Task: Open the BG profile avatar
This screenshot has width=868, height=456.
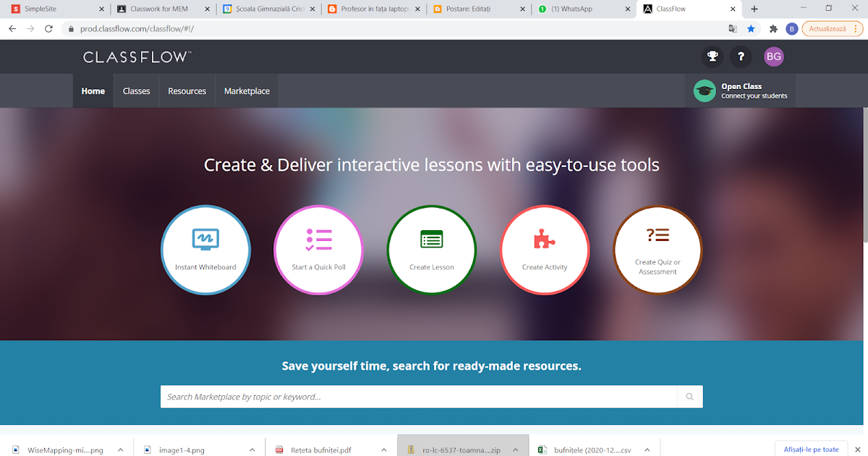Action: (x=773, y=56)
